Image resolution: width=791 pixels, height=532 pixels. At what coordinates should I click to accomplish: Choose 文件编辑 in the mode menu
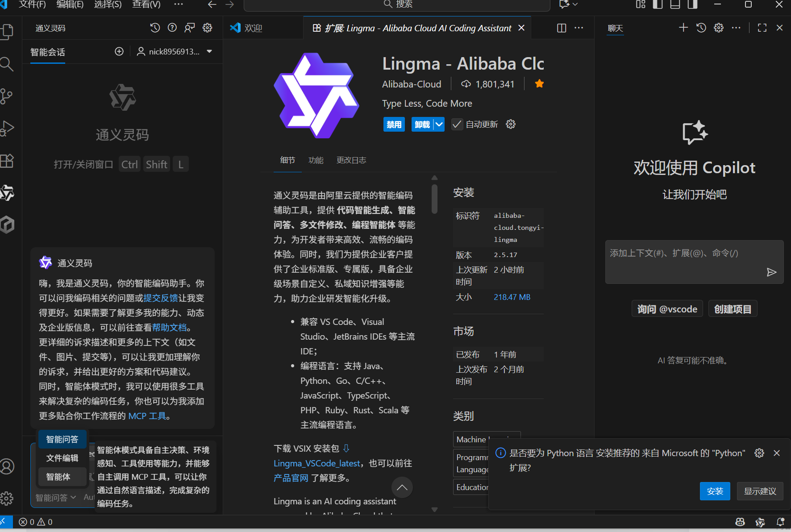pos(62,458)
